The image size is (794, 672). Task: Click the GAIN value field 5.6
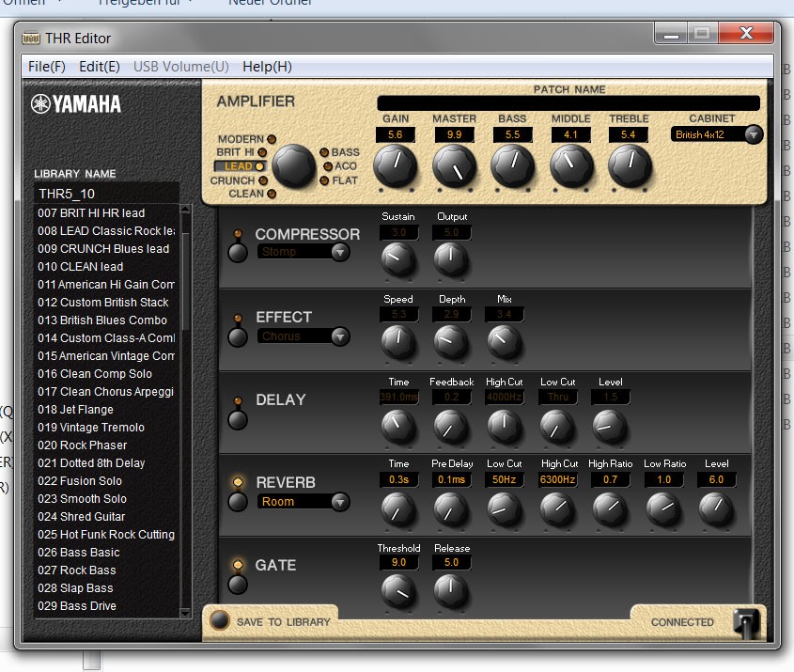395,134
